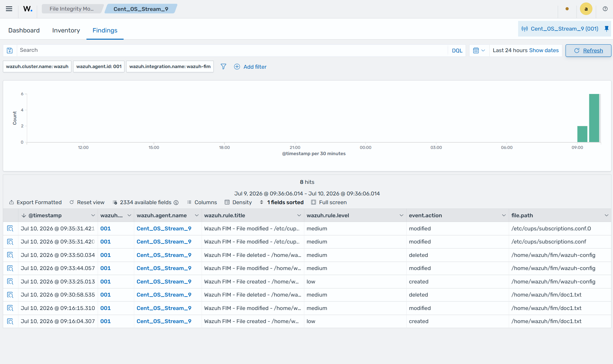The height and width of the screenshot is (364, 613).
Task: Inspect the 09:16:04.307 event details
Action: 10,321
